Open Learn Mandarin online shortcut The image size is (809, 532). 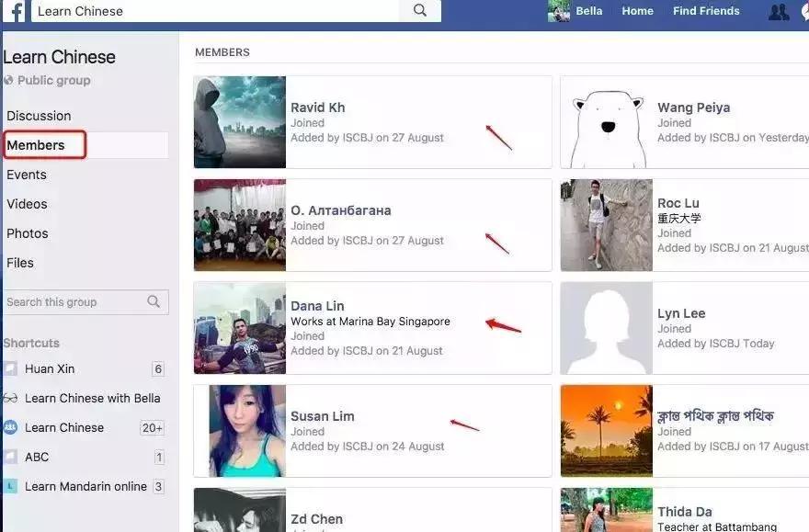coord(85,486)
